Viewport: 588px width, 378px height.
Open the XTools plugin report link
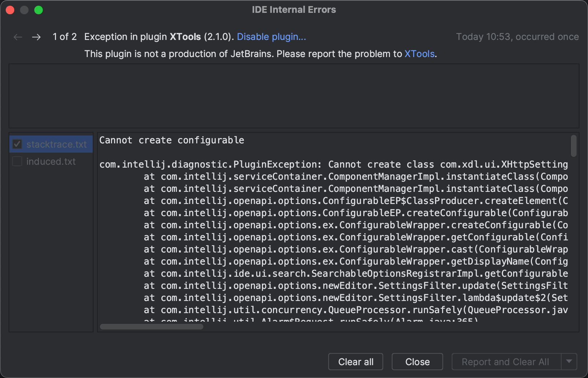[x=419, y=54]
